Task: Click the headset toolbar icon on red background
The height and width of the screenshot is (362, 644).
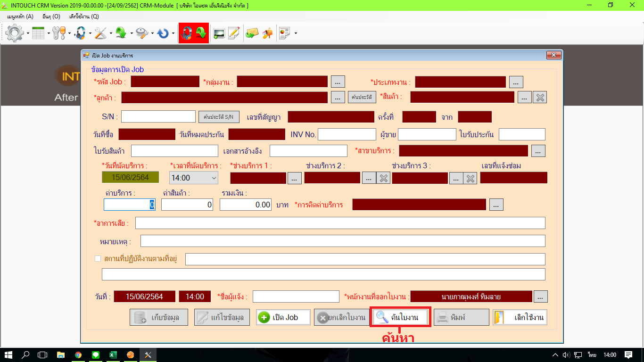Action: pyautogui.click(x=187, y=33)
